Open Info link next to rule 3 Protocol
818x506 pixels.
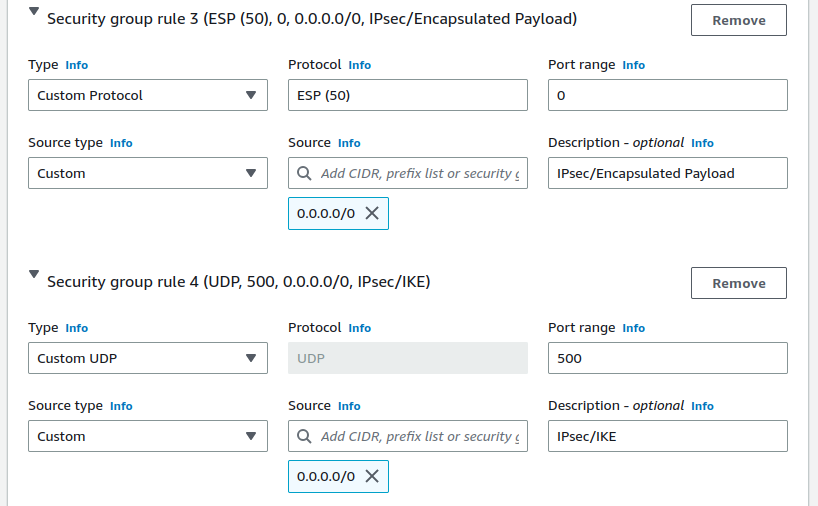click(359, 65)
